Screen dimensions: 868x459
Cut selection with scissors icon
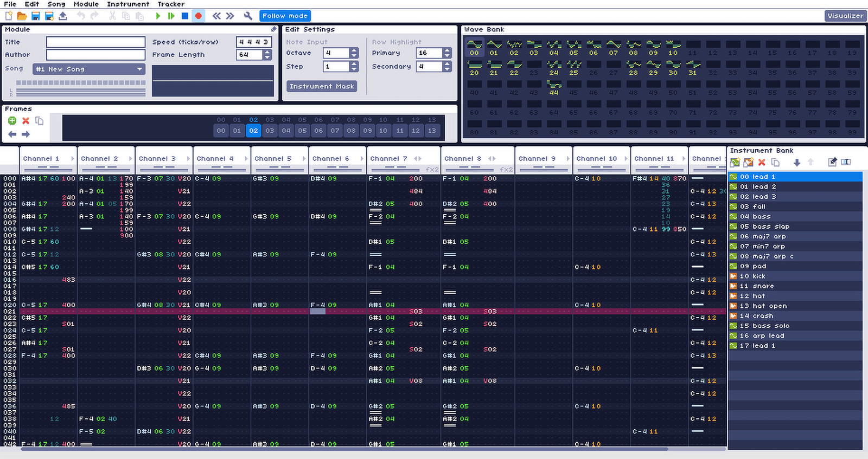(x=112, y=16)
